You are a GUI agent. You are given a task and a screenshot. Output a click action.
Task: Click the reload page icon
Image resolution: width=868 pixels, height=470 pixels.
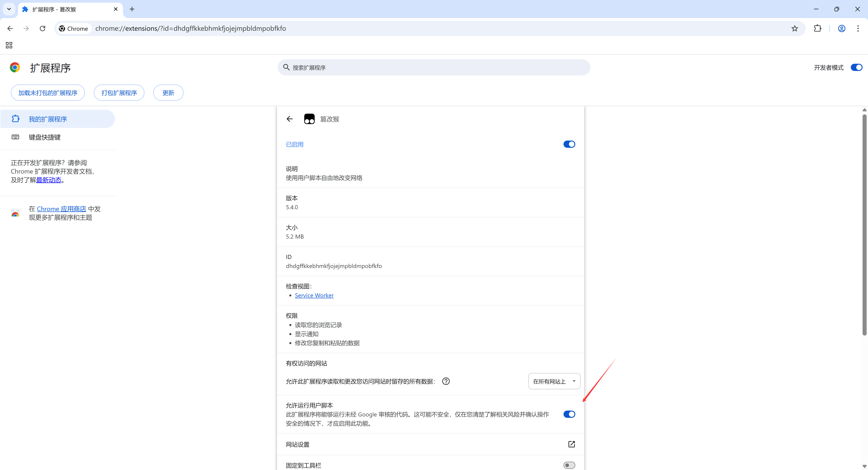tap(42, 28)
